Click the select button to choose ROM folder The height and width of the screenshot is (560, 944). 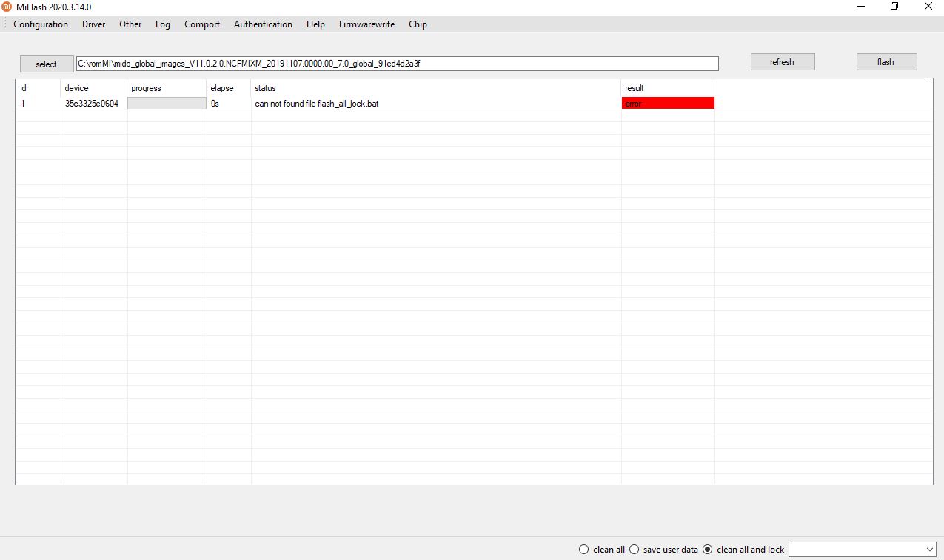point(46,64)
